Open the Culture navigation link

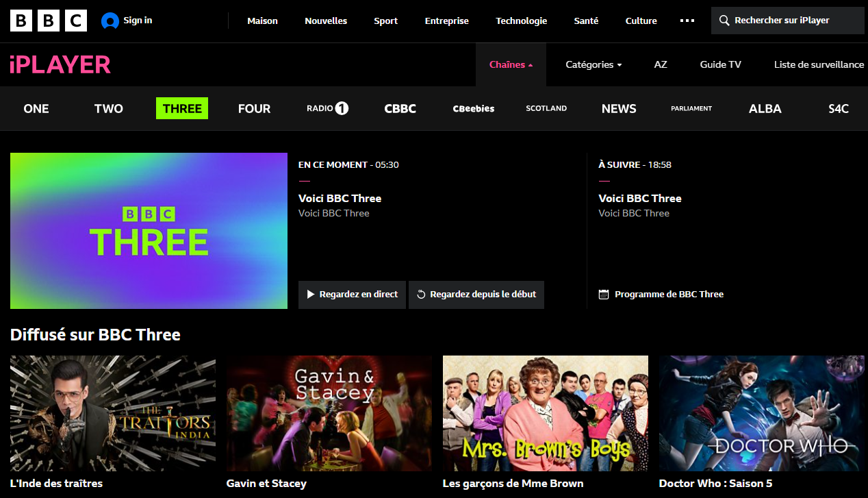click(x=641, y=21)
